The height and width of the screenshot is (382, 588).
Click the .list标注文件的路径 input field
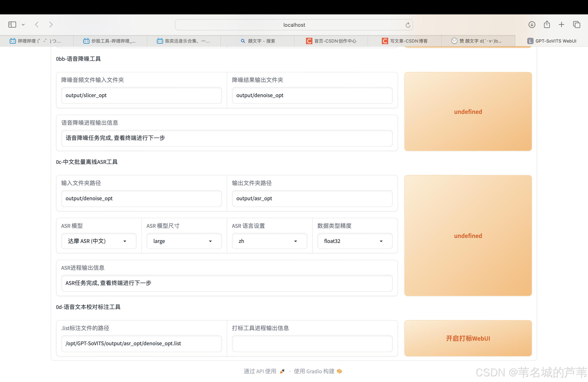click(x=141, y=343)
